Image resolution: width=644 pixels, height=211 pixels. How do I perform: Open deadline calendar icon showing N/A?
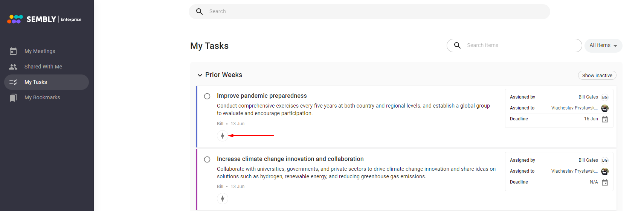tap(605, 182)
